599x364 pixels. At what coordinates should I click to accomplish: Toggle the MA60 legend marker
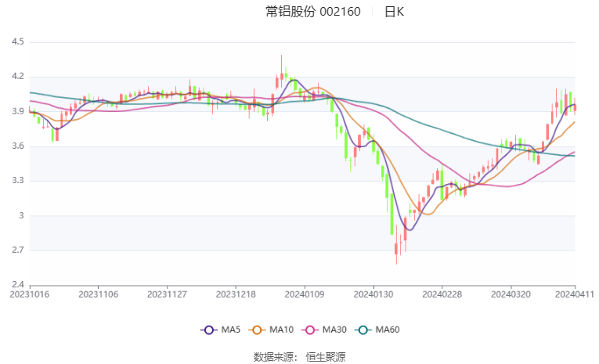(363, 330)
